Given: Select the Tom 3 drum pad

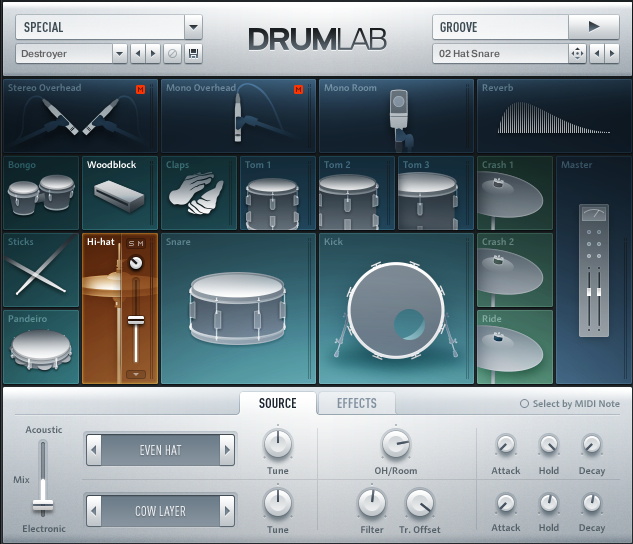Looking at the screenshot, I should [x=436, y=193].
